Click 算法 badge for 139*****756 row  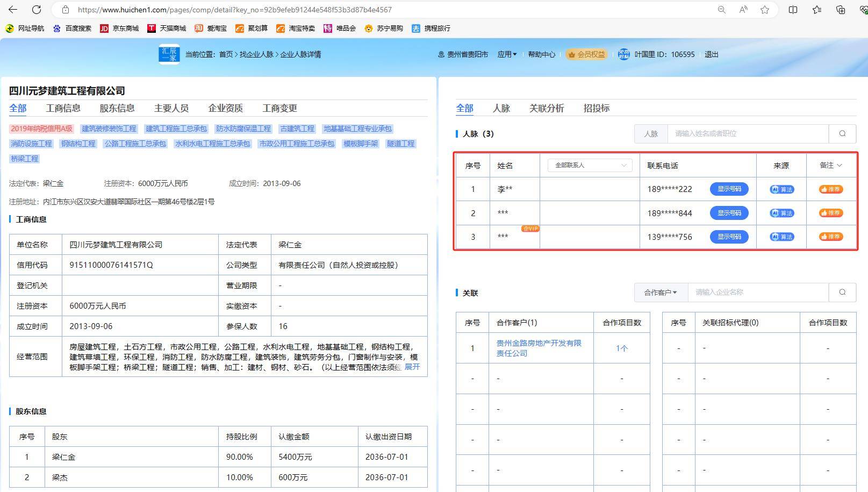tap(781, 237)
